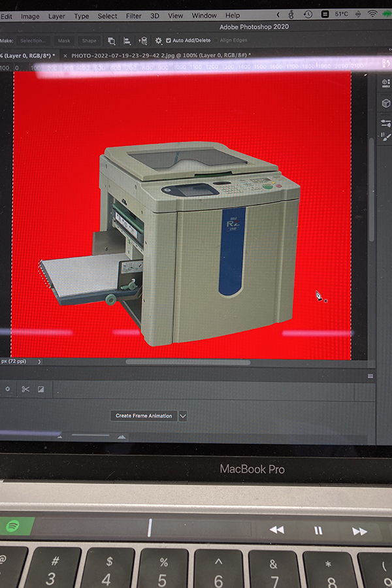Click the Make Mask button

coord(64,41)
